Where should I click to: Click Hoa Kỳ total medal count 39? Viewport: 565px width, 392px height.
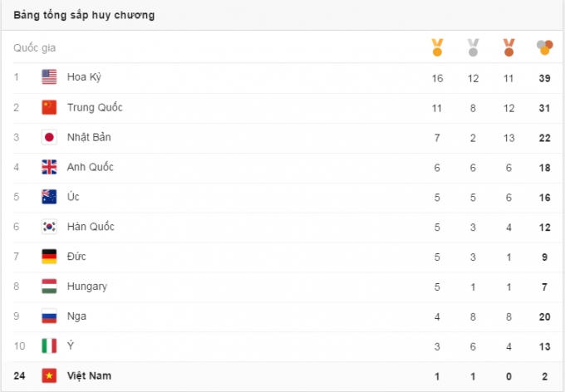click(544, 78)
